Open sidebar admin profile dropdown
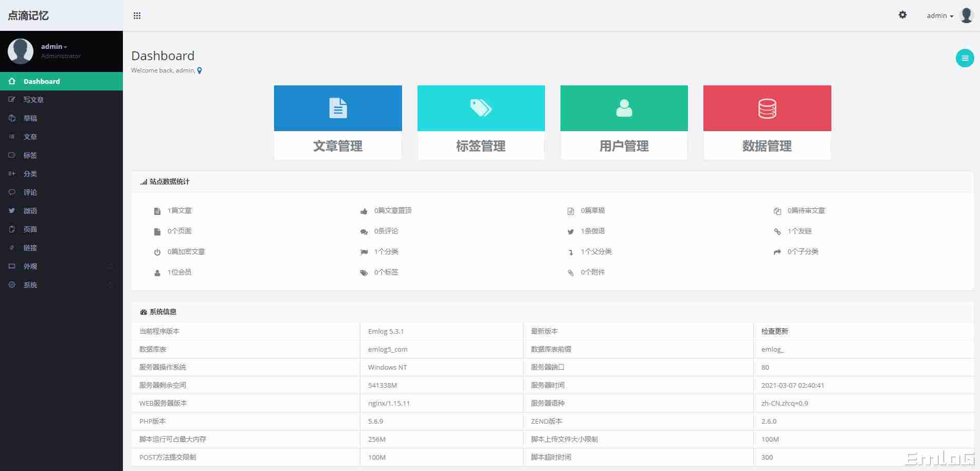Viewport: 980px width, 471px height. click(54, 47)
